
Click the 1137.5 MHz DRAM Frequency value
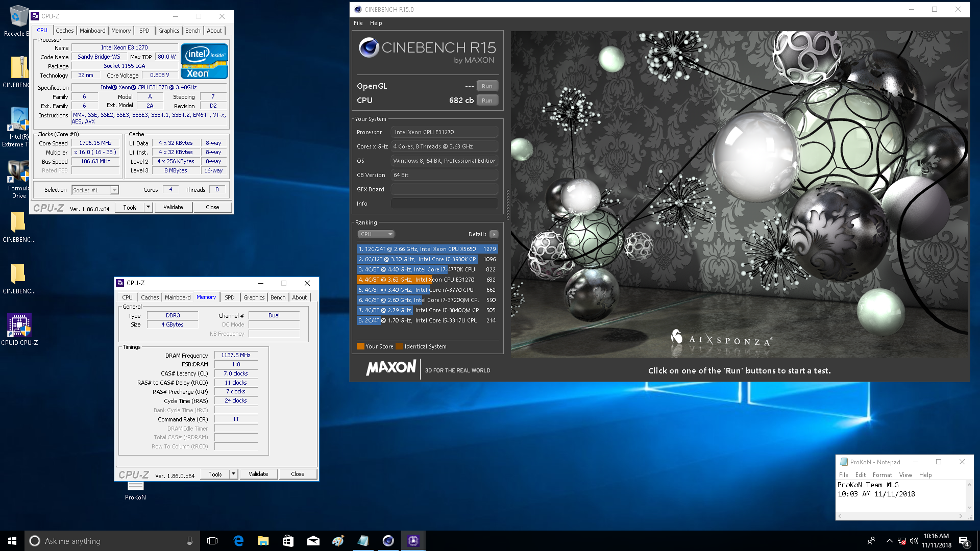click(236, 355)
